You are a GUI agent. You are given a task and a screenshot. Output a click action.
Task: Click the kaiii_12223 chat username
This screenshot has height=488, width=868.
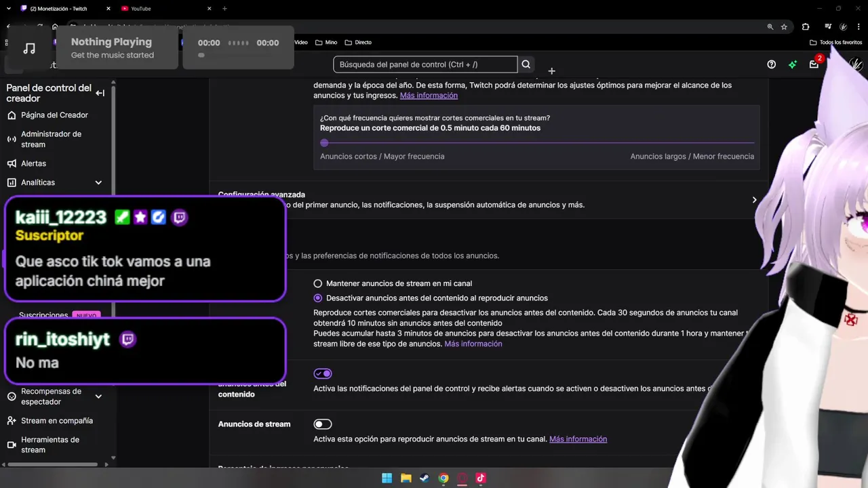coord(61,218)
